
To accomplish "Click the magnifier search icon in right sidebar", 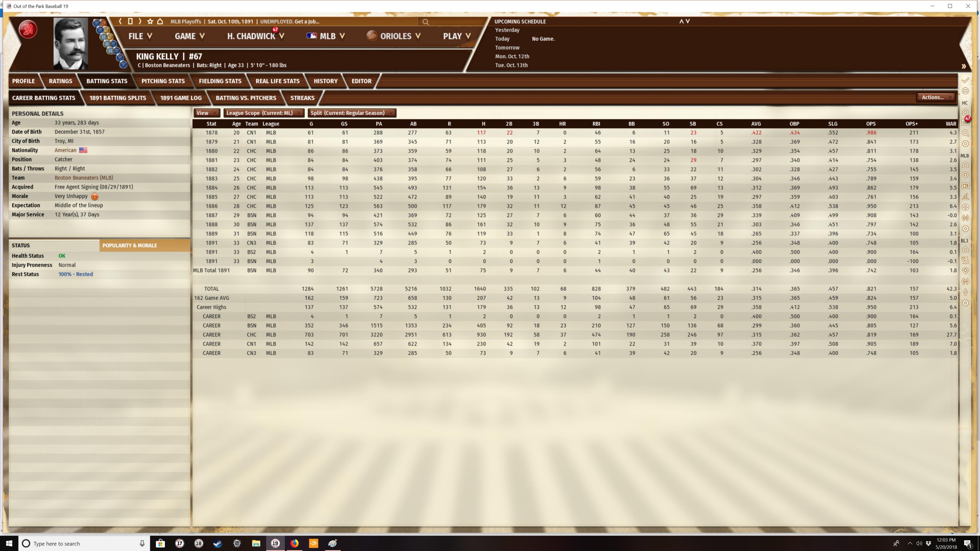I will point(966,133).
